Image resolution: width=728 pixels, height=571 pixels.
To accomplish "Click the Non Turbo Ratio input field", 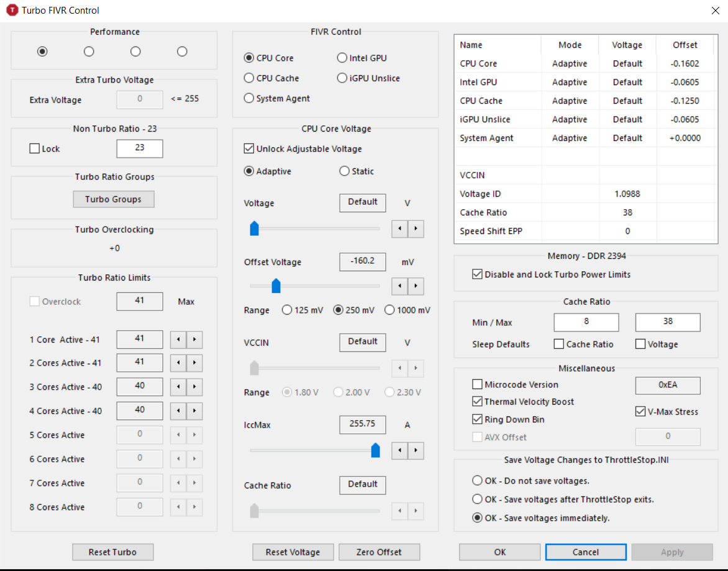I will (x=140, y=148).
